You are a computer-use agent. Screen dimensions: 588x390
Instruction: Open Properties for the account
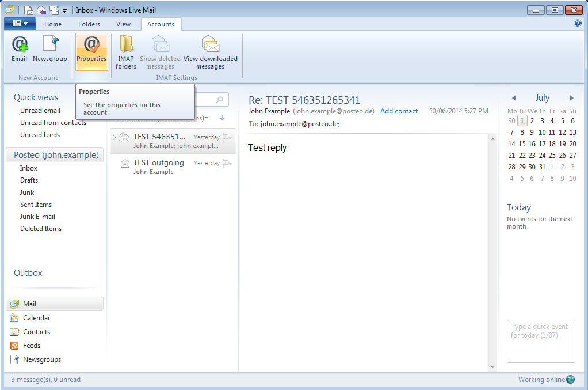coord(91,51)
